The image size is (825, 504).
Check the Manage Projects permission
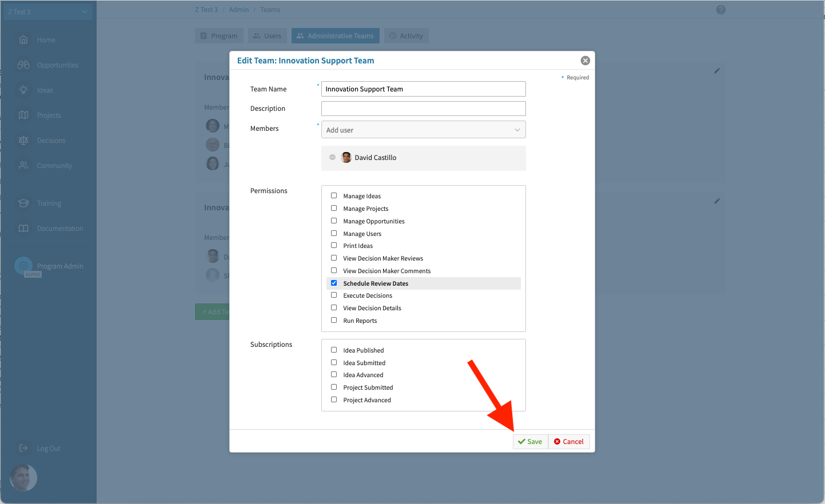point(334,208)
